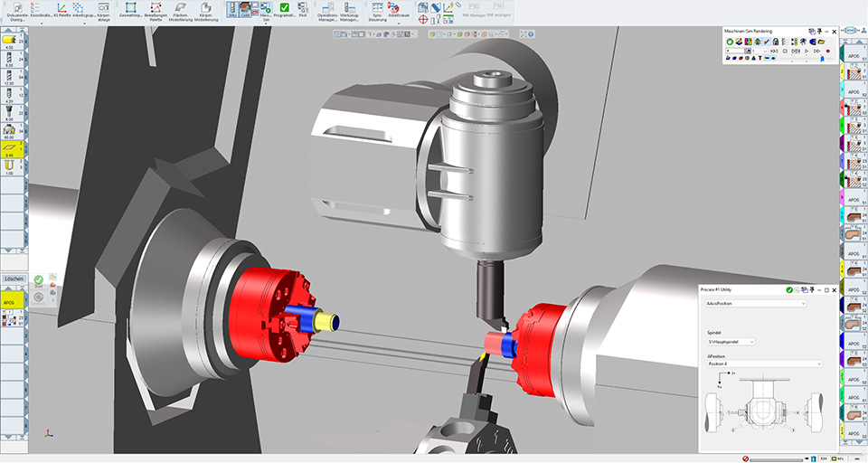Open Flächen-Modellierung tools
The image size is (868, 463).
(x=181, y=11)
